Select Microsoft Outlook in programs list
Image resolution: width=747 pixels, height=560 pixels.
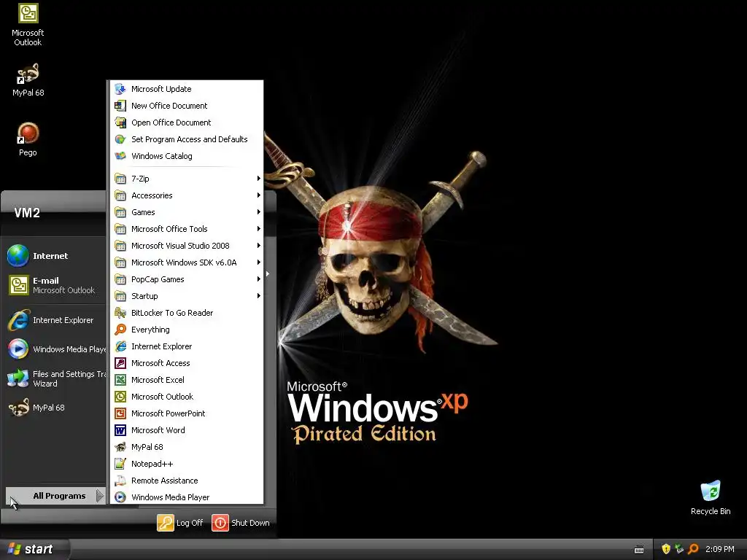[187, 397]
